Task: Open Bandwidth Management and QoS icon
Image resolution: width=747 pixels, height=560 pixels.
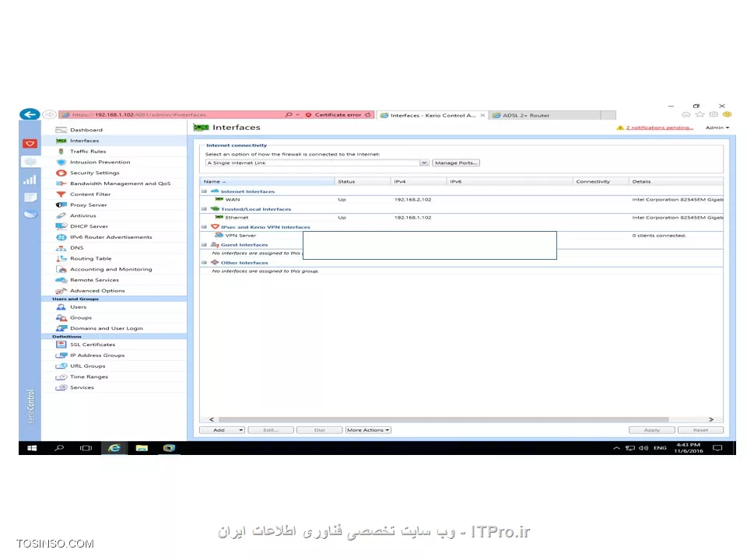Action: [x=61, y=184]
